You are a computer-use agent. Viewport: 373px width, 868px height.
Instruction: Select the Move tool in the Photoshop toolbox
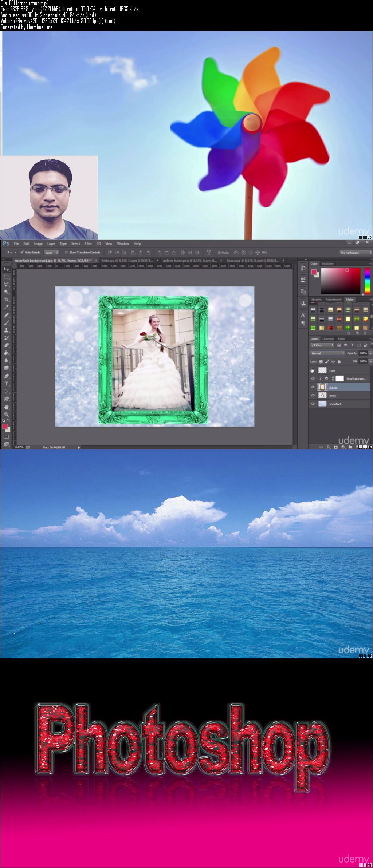tap(6, 269)
